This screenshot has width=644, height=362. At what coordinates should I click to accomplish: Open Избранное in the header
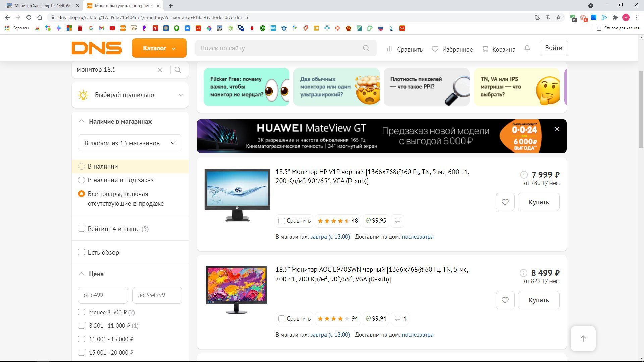coord(452,49)
